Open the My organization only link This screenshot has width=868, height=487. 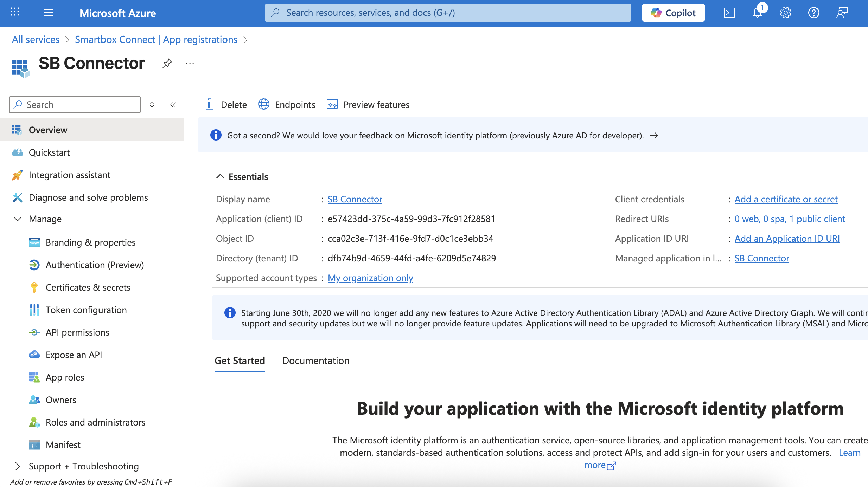pos(370,278)
